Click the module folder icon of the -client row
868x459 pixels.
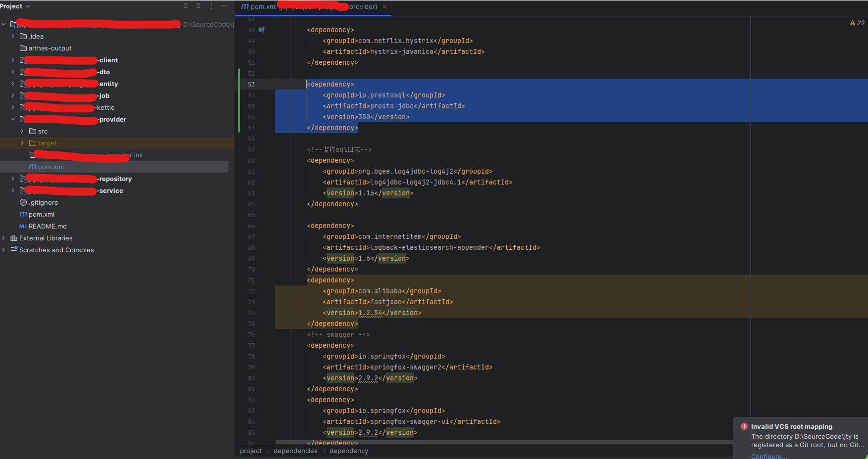pos(22,60)
